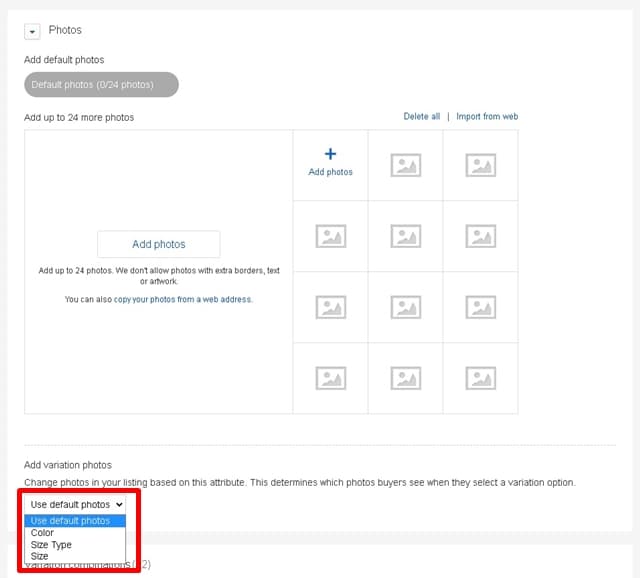Click the second-row left photo placeholder icon
640x578 pixels.
coord(330,236)
